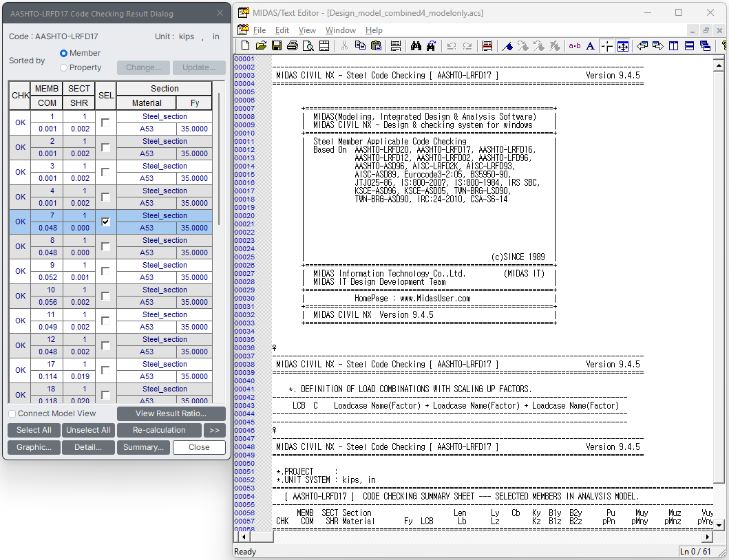Click the Select All lines icon

[396, 45]
